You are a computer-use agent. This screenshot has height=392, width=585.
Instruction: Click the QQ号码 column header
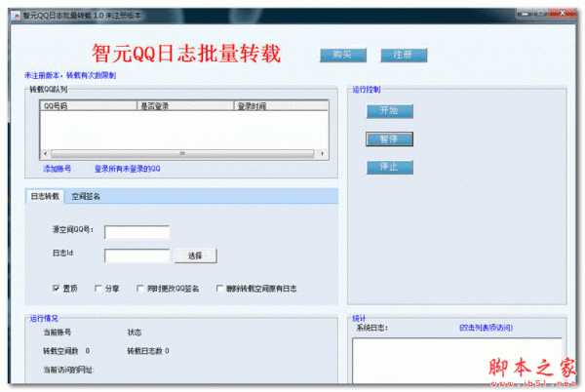click(x=89, y=106)
